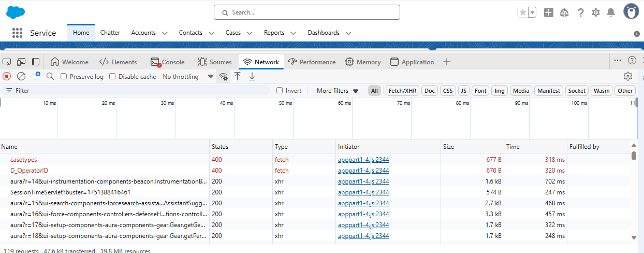Image resolution: width=644 pixels, height=253 pixels.
Task: Click Import HAR file upload arrow
Action: coord(238,76)
